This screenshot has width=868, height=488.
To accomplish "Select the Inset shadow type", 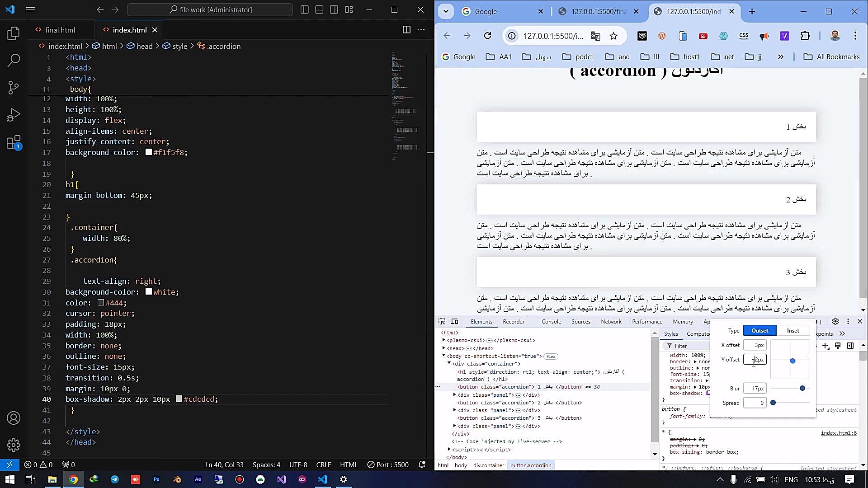I will pyautogui.click(x=793, y=330).
